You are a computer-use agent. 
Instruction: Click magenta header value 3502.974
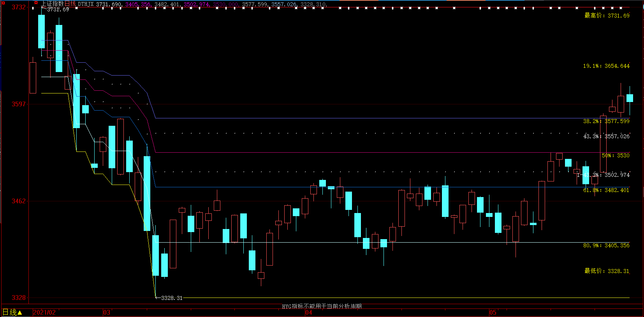click(197, 4)
